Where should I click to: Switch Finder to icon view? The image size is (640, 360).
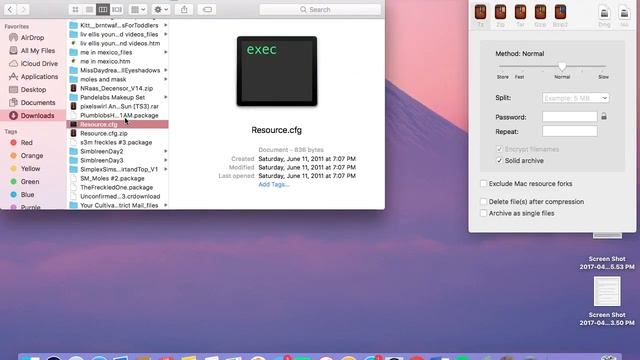tap(76, 9)
